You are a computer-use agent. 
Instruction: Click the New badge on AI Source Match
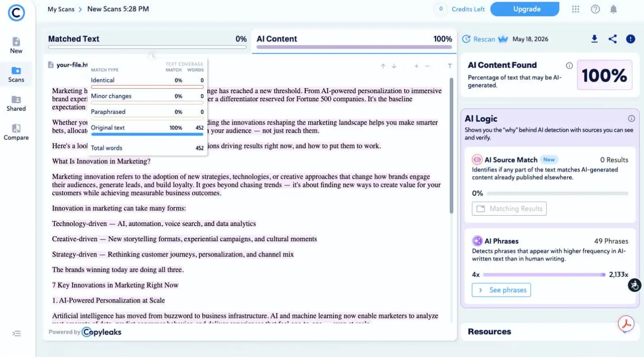coord(549,159)
